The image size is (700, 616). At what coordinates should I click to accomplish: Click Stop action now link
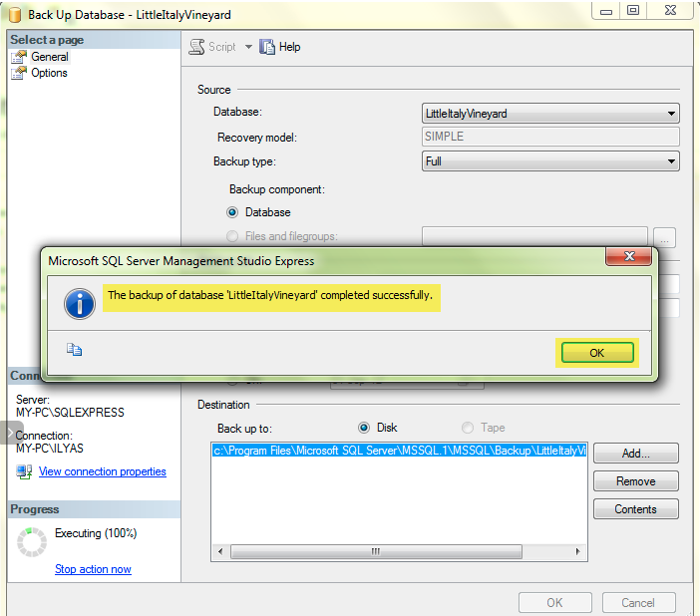pyautogui.click(x=93, y=569)
